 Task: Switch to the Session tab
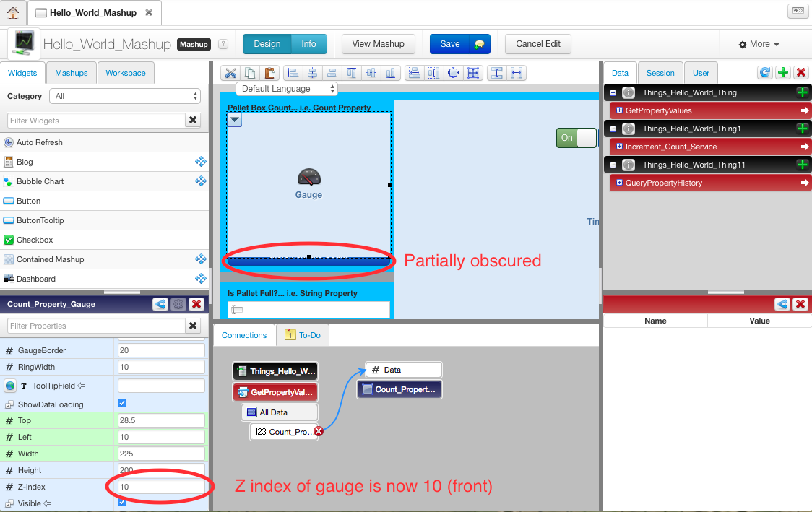point(660,73)
